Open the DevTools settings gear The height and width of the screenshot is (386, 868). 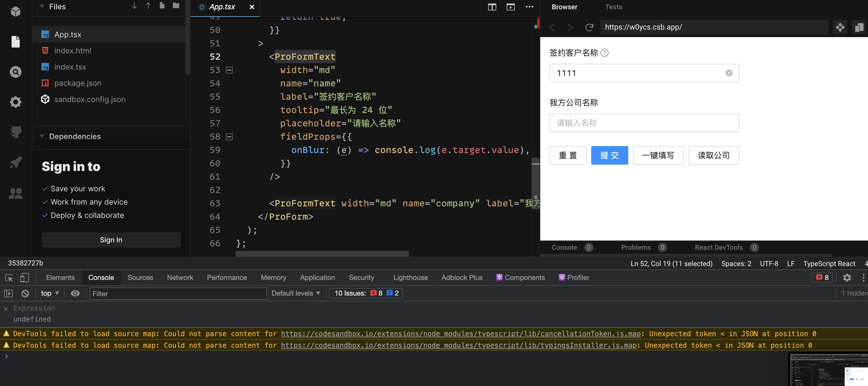847,277
